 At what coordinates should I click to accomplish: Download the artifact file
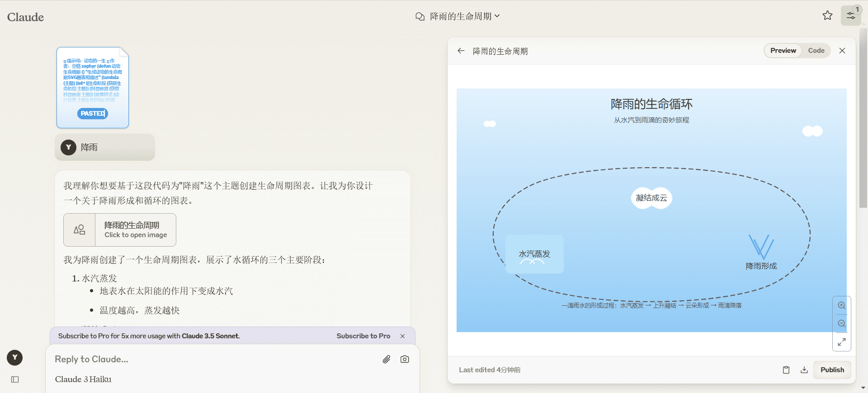(804, 370)
